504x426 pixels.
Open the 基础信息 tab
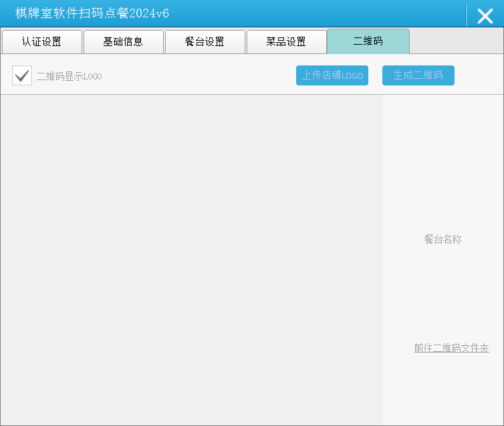tap(123, 41)
